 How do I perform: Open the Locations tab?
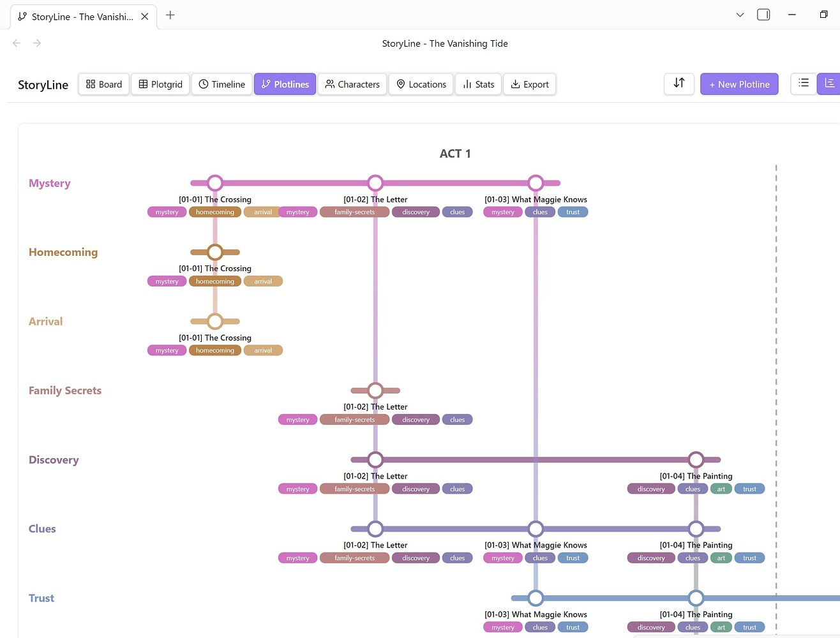(x=421, y=84)
